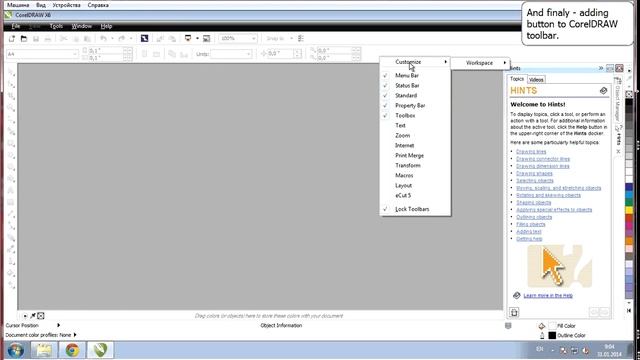The width and height of the screenshot is (640, 360).
Task: Open the Drawing lines hint link
Action: click(531, 151)
